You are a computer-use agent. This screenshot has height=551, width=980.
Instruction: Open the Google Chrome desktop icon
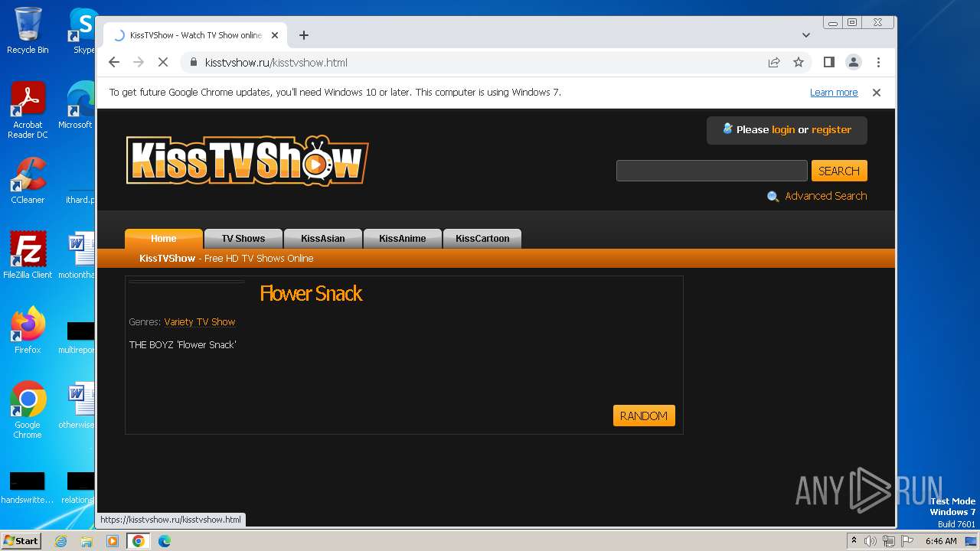(x=28, y=409)
